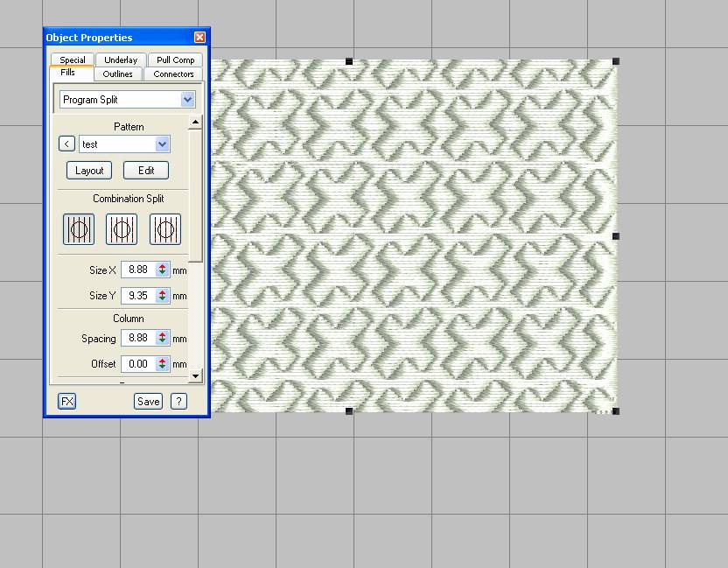This screenshot has height=568, width=728.
Task: Open the Underlay tab
Action: click(x=121, y=60)
